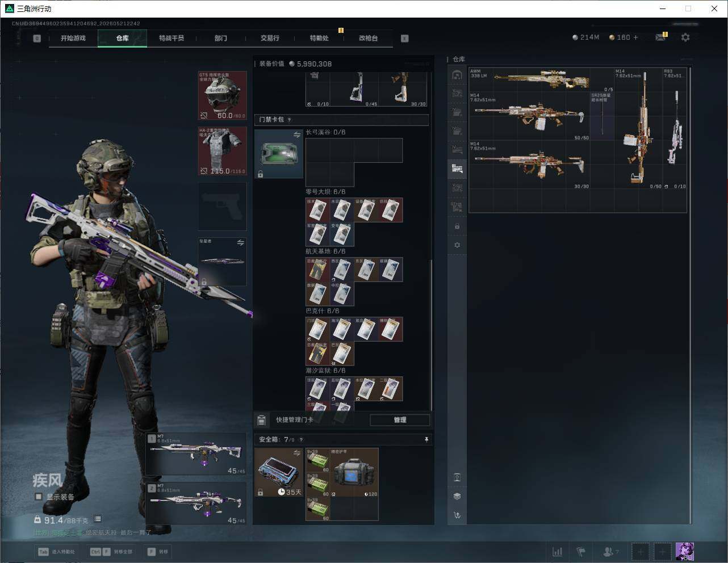
Task: Open the weight details list icon
Action: [x=98, y=519]
